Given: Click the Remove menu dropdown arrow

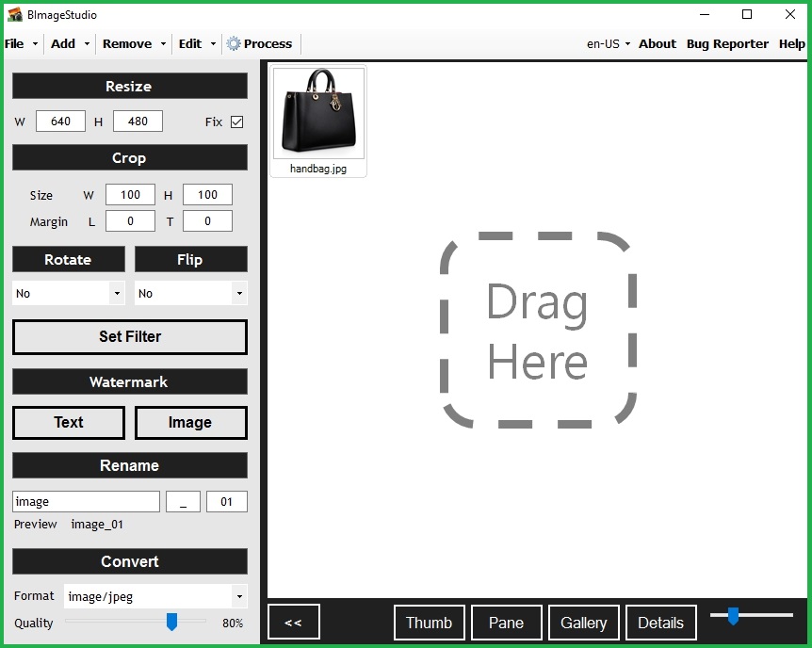Looking at the screenshot, I should pyautogui.click(x=163, y=44).
